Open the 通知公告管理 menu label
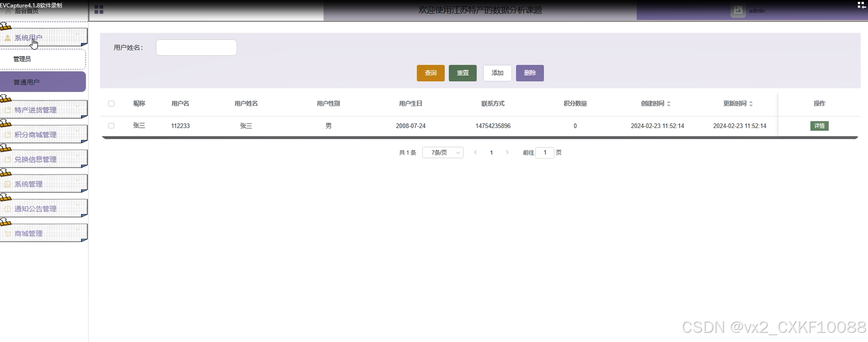 coord(35,209)
